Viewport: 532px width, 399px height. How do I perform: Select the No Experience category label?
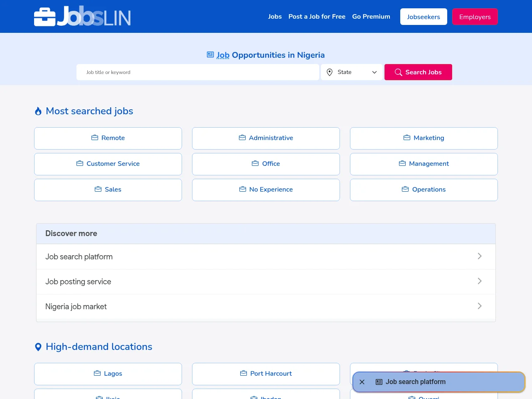(271, 190)
